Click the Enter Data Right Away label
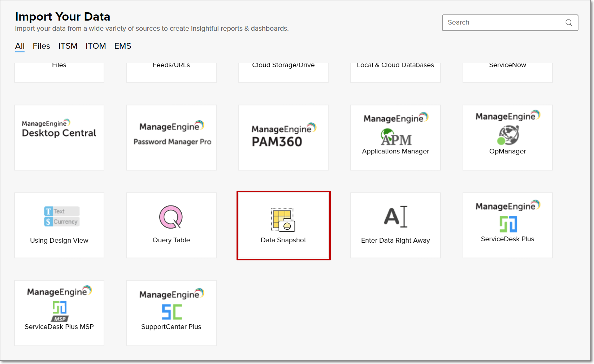 coord(395,240)
